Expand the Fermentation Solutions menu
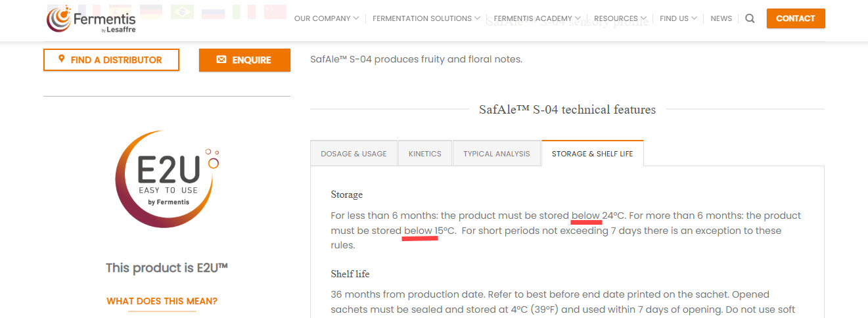 pyautogui.click(x=426, y=18)
